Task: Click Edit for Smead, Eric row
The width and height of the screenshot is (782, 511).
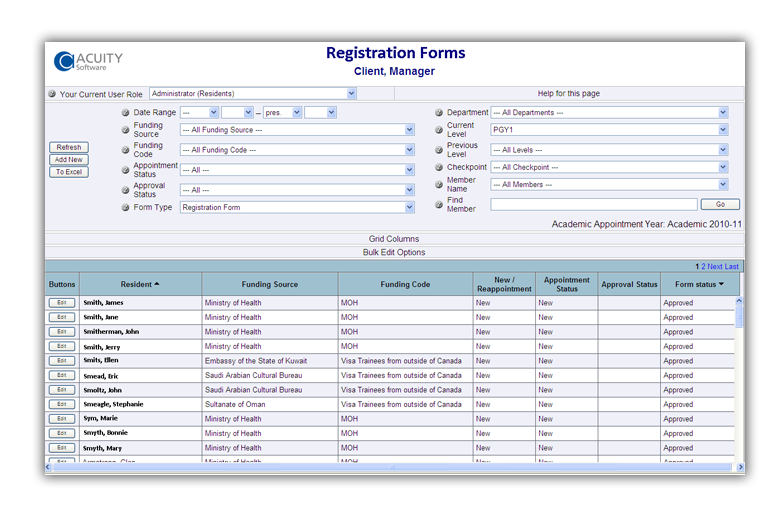Action: coord(62,375)
